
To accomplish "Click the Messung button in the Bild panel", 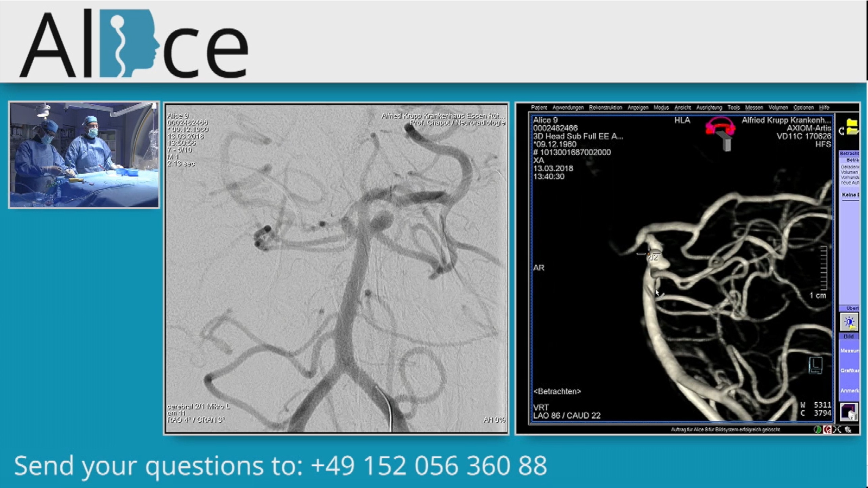I will coord(850,351).
